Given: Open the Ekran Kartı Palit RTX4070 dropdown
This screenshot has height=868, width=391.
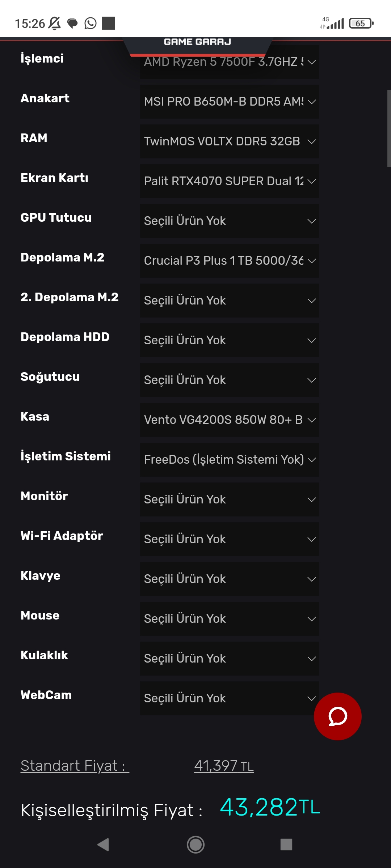Looking at the screenshot, I should (230, 181).
